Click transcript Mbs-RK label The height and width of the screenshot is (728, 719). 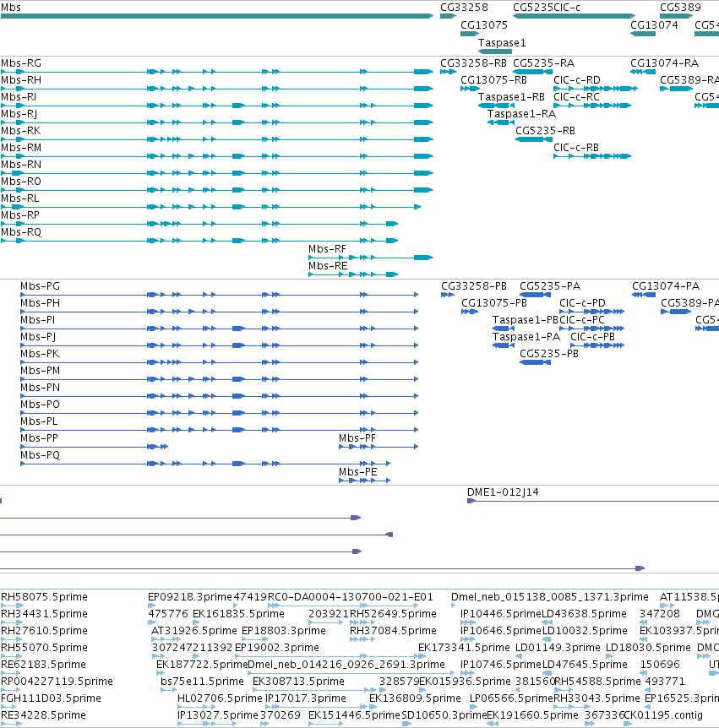(21, 130)
